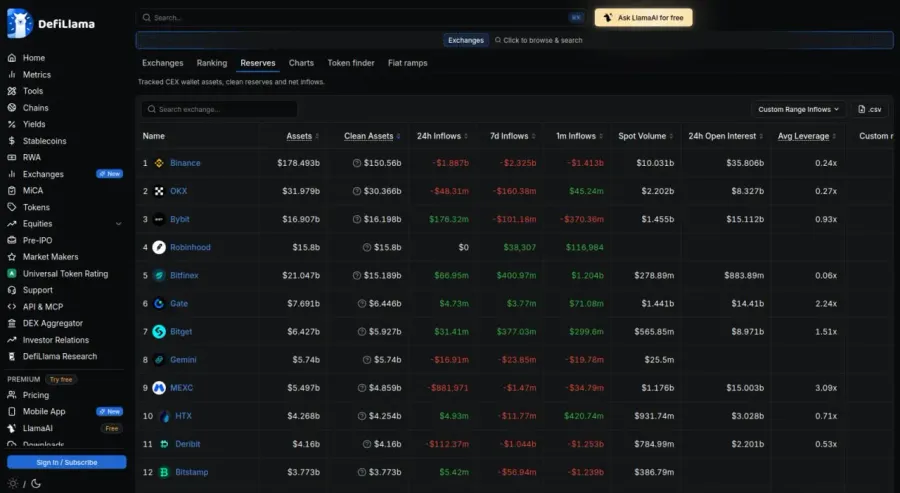
Task: Click the Stablecoins dollar icon
Action: coord(11,141)
